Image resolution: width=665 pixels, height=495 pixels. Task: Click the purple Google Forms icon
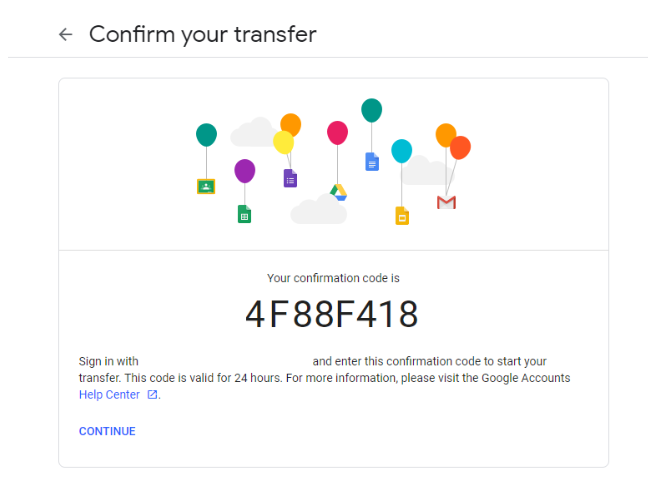pyautogui.click(x=290, y=178)
